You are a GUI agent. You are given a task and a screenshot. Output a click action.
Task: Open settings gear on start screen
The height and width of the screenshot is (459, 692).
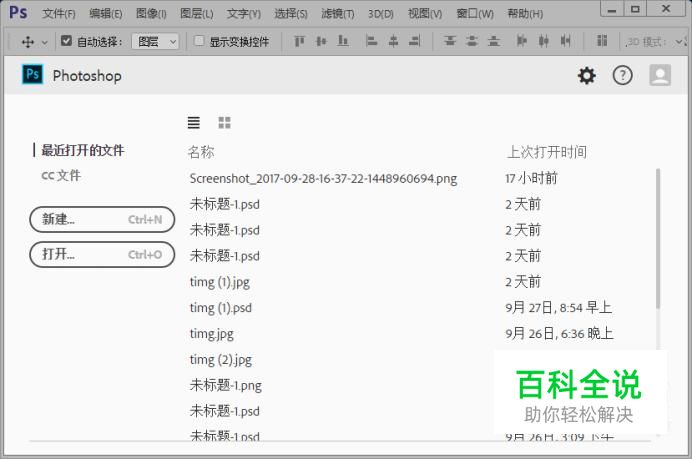(x=587, y=75)
